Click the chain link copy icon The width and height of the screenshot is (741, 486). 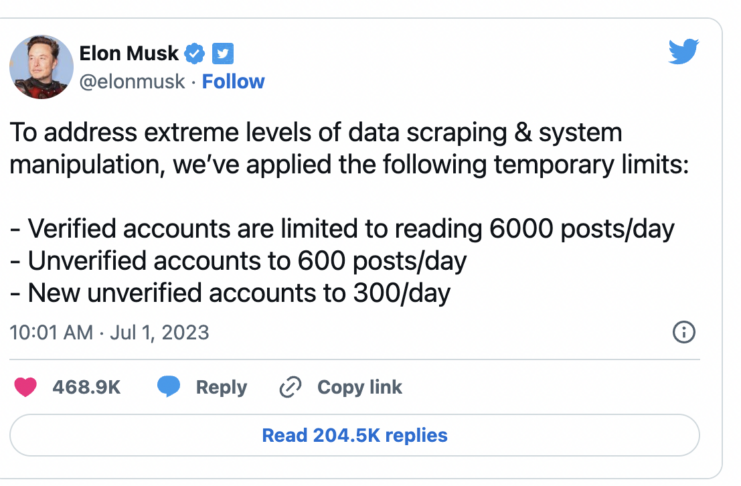coord(291,387)
